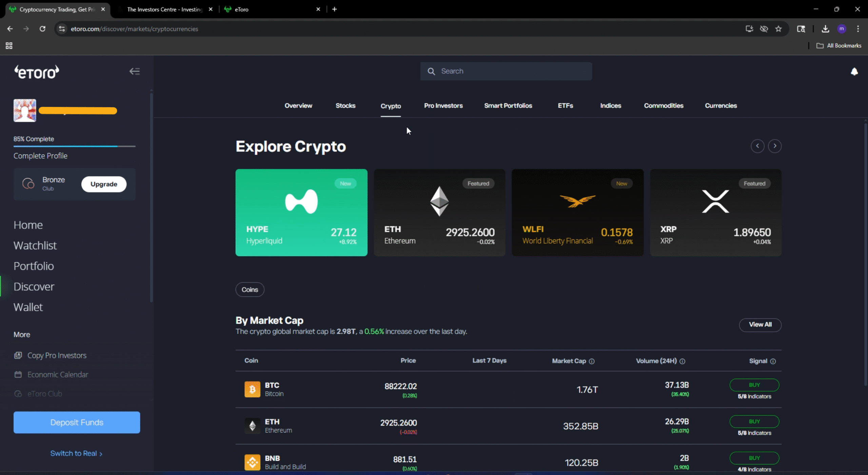868x475 pixels.
Task: Click BUY signal for BTC
Action: pos(754,385)
